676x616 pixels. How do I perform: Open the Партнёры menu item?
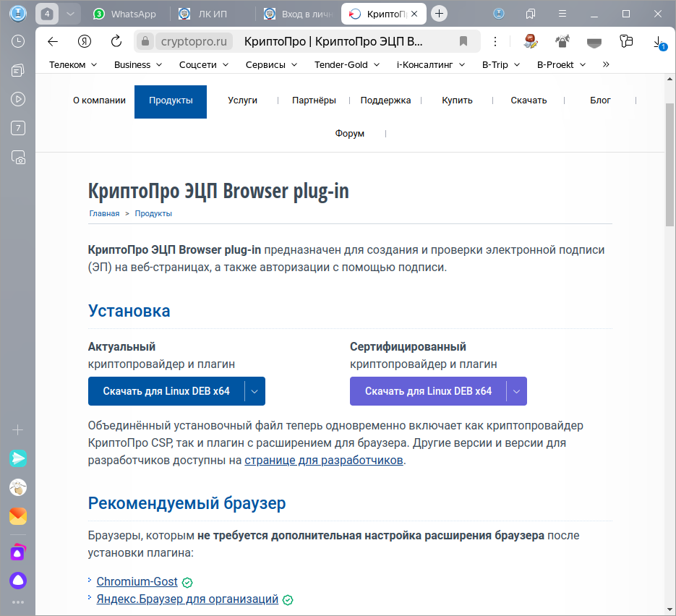314,100
